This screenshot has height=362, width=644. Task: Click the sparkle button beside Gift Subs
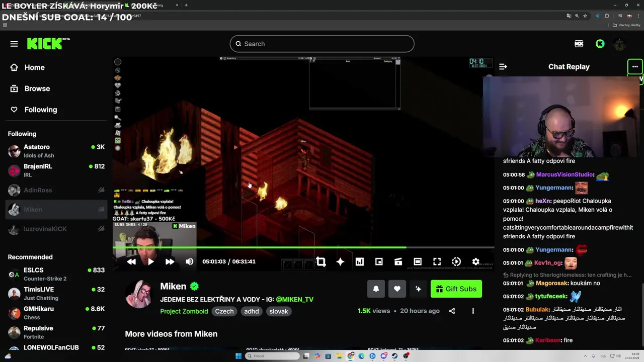418,289
